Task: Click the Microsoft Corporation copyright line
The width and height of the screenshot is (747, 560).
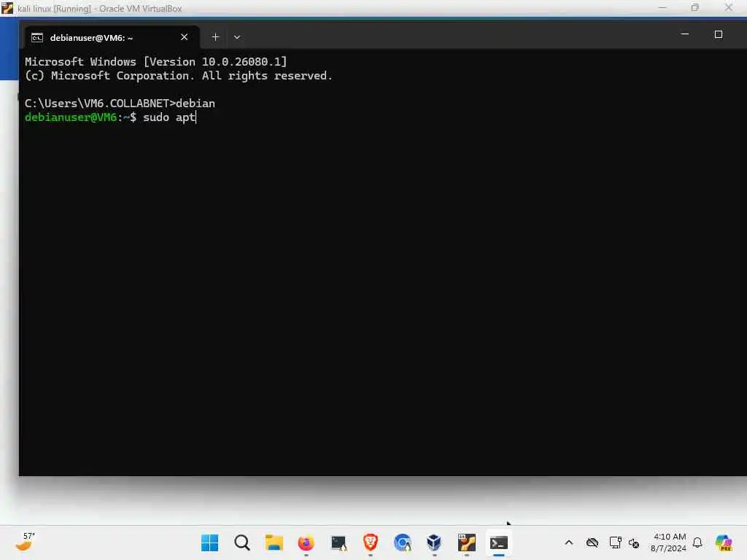Action: click(x=179, y=76)
